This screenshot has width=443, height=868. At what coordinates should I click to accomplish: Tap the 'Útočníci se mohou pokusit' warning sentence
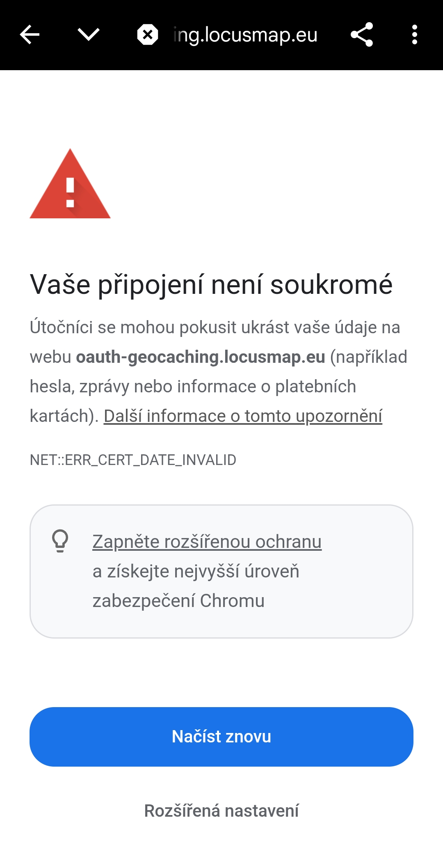(215, 328)
